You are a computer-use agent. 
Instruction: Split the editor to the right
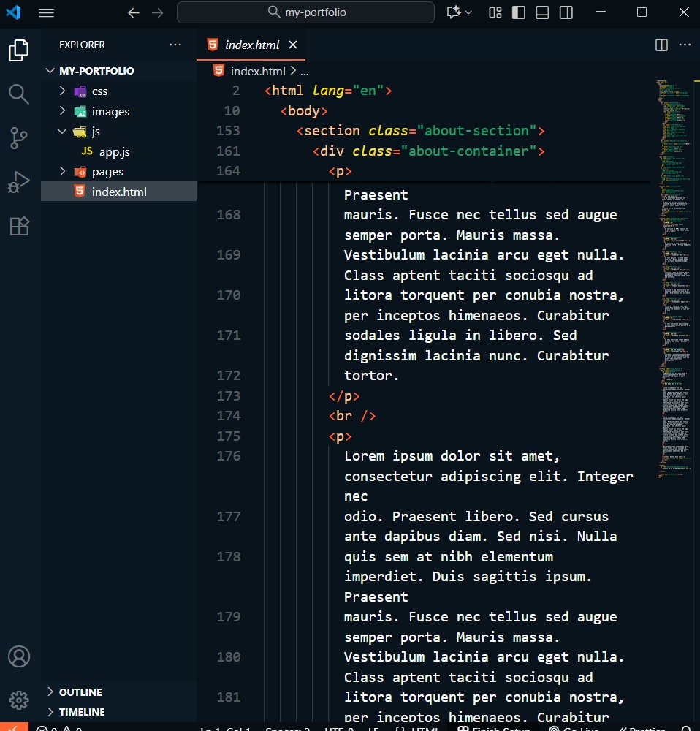pyautogui.click(x=661, y=45)
